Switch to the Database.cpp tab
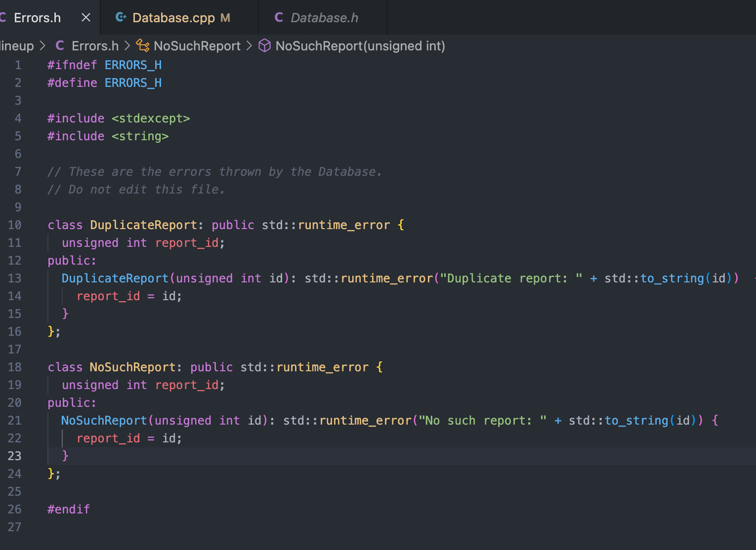756x550 pixels. click(x=179, y=18)
